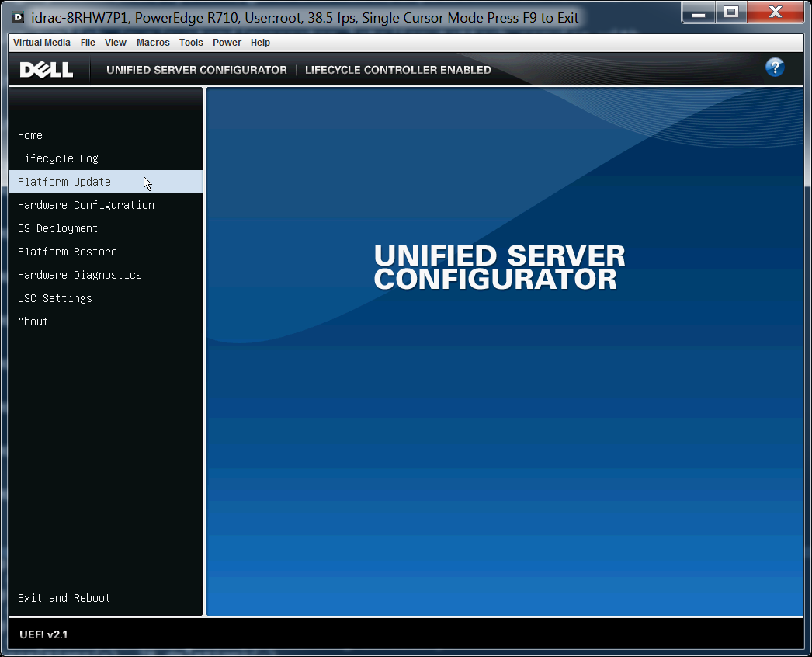Open the Platform Restore section
812x657 pixels.
[x=67, y=252]
